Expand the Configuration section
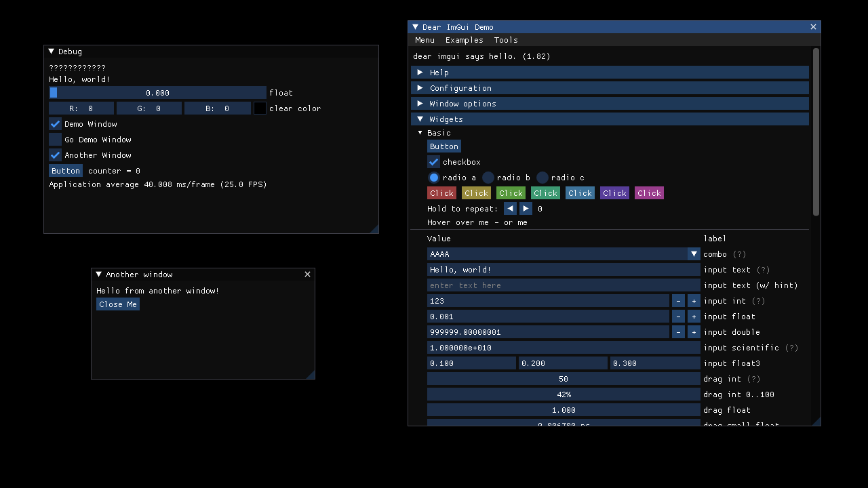 (x=610, y=88)
